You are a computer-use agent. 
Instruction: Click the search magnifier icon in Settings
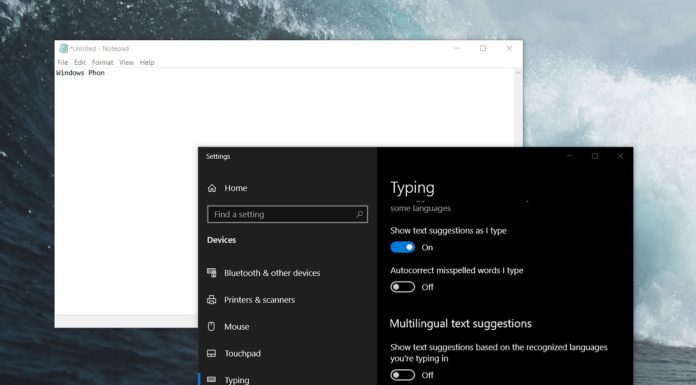[x=360, y=214]
